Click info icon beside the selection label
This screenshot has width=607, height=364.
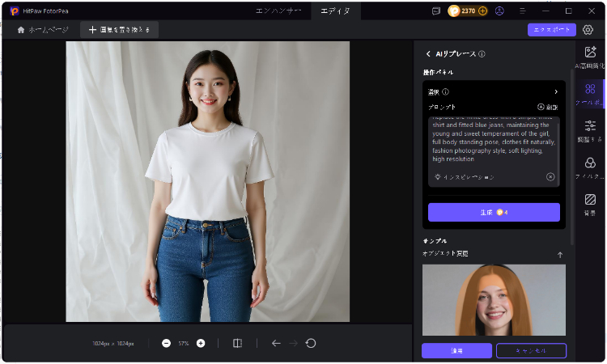click(446, 91)
